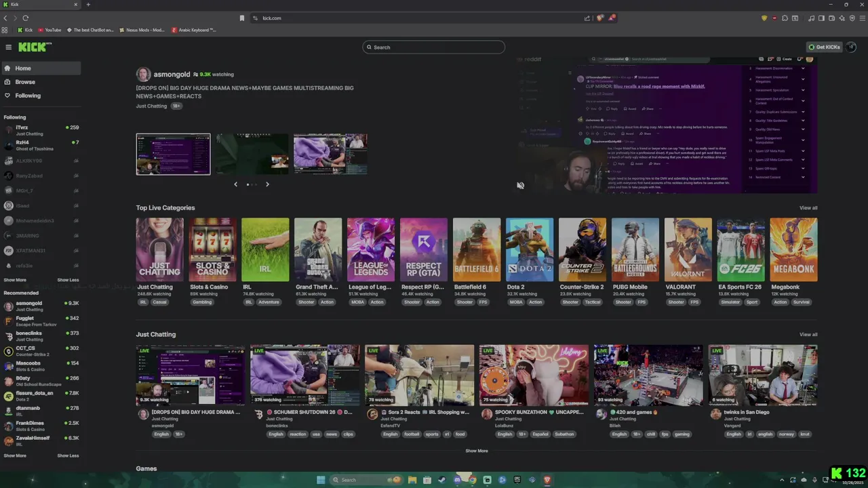Open CCT_CS in the Recommended list

(x=41, y=351)
